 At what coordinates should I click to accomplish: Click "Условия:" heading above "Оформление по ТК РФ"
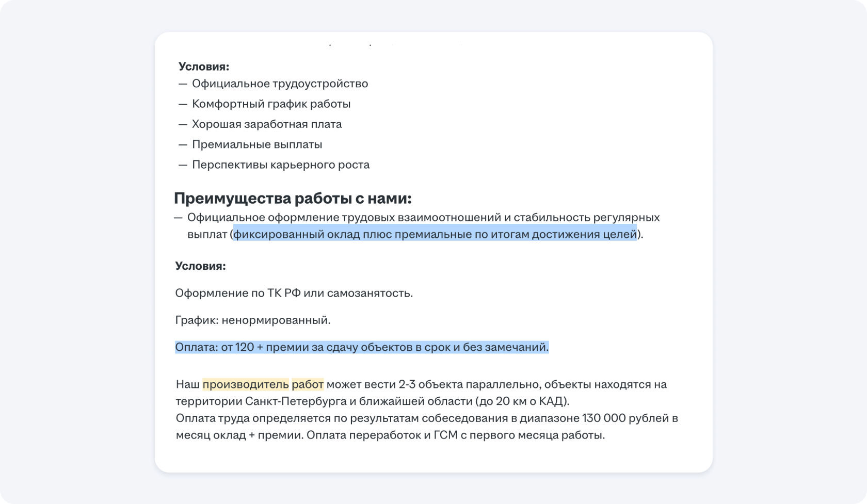[200, 266]
